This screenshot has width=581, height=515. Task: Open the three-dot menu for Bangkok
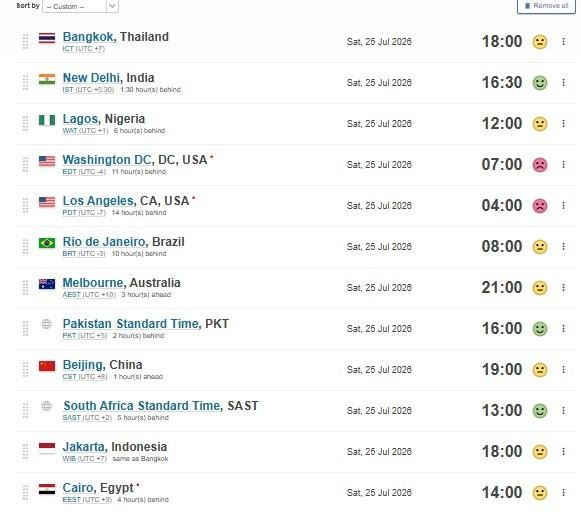coord(563,41)
